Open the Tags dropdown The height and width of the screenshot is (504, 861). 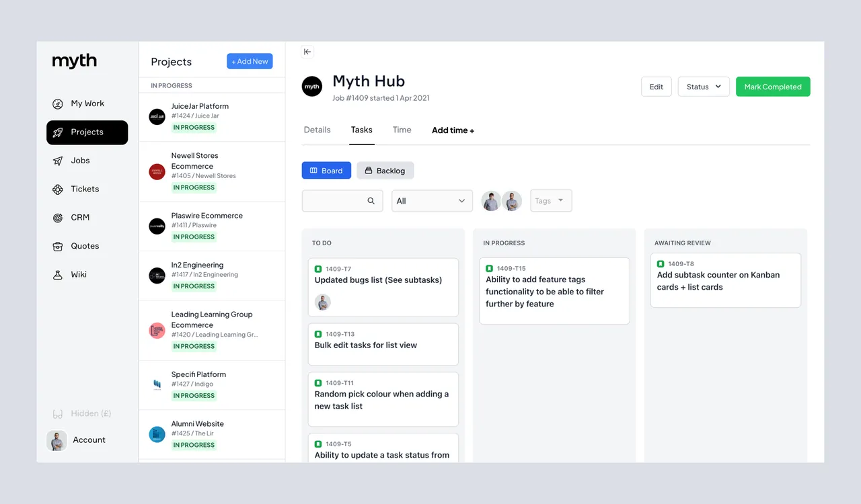point(551,201)
